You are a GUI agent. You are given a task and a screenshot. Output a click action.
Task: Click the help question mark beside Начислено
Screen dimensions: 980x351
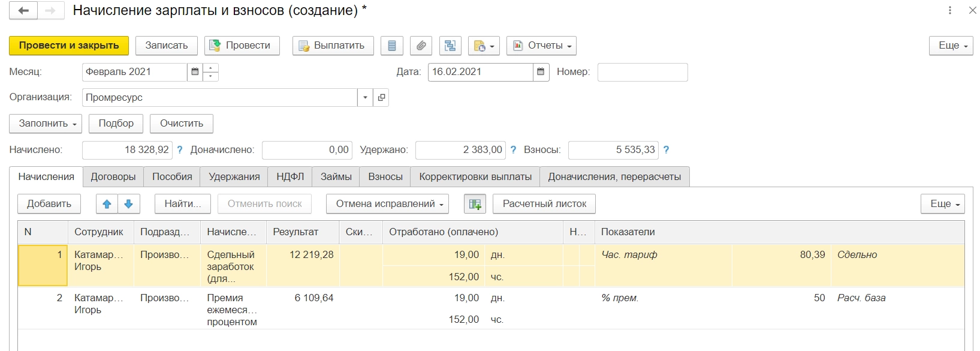coord(180,150)
